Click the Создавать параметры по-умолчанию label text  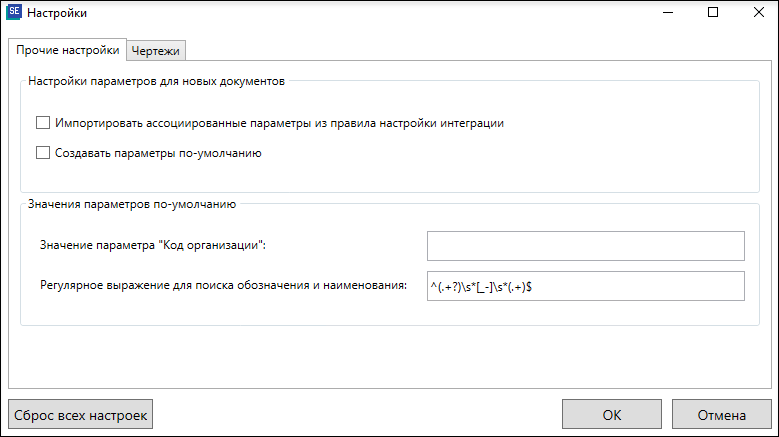pyautogui.click(x=158, y=153)
